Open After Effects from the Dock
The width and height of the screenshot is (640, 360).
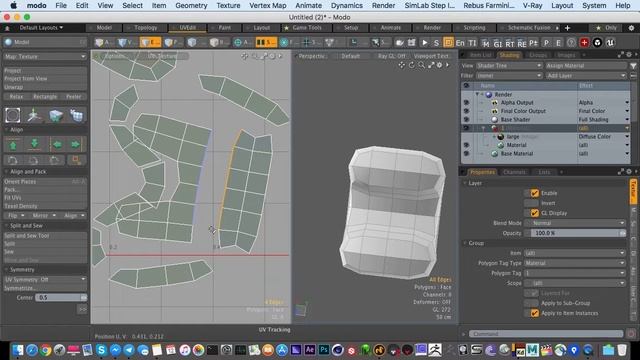[x=310, y=350]
